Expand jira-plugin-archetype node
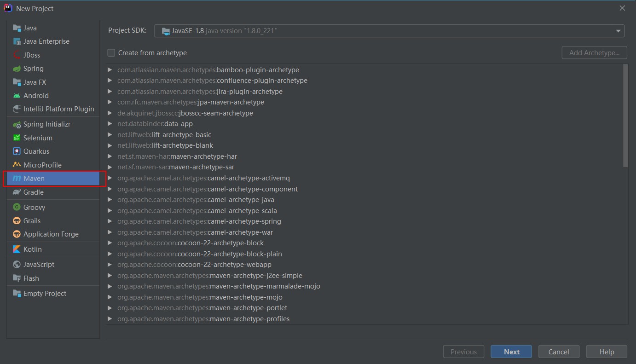Screen dimensions: 636x364 pyautogui.click(x=110, y=92)
